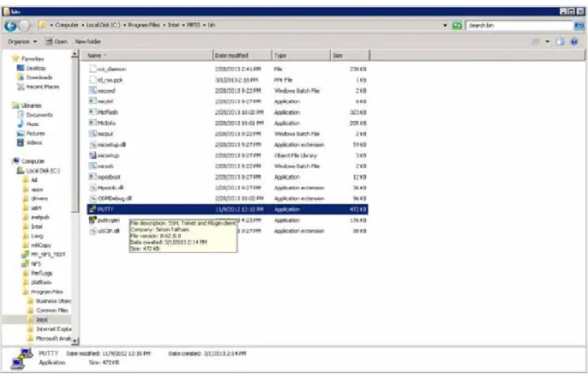588x380 pixels.
Task: Click the Favorites star icon in sidebar
Action: coord(15,59)
